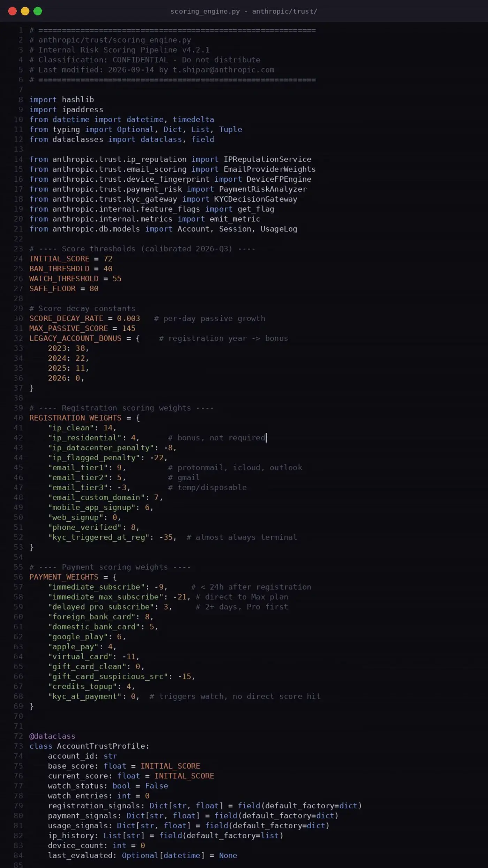Click the green maximize window button
Viewport: 488px width, 868px height.
click(38, 11)
